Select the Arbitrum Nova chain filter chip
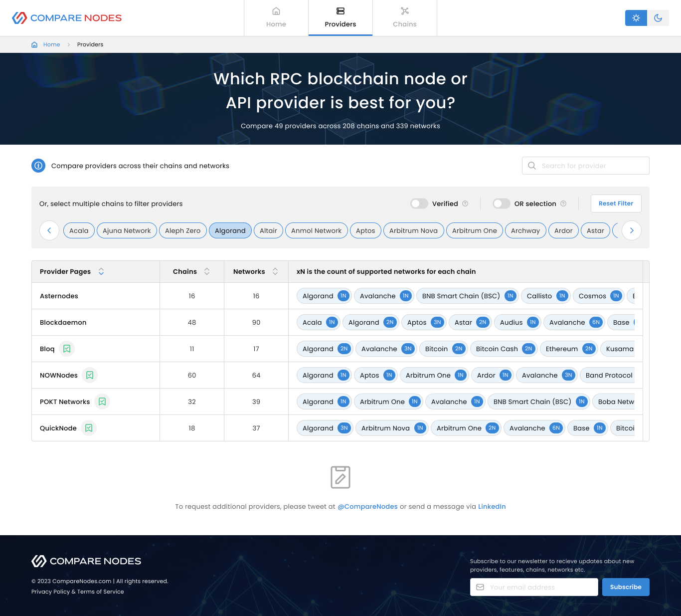This screenshot has height=616, width=681. (x=414, y=230)
